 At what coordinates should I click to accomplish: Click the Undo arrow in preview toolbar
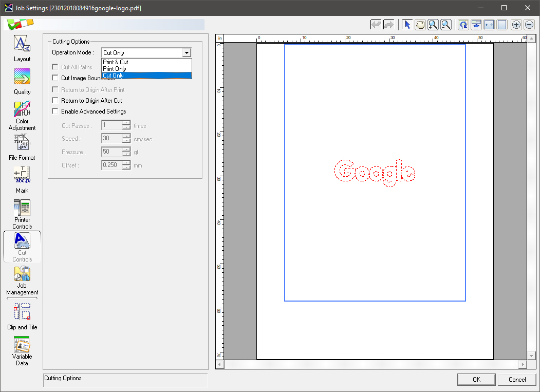click(376, 25)
